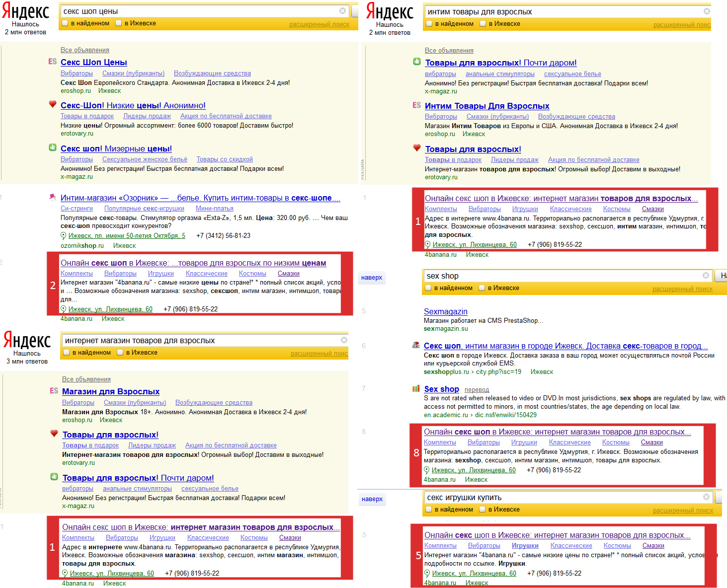Screen dimensions: 727x588
Task: Click 'наверх' button beside 'sex shop' search
Action: click(372, 277)
